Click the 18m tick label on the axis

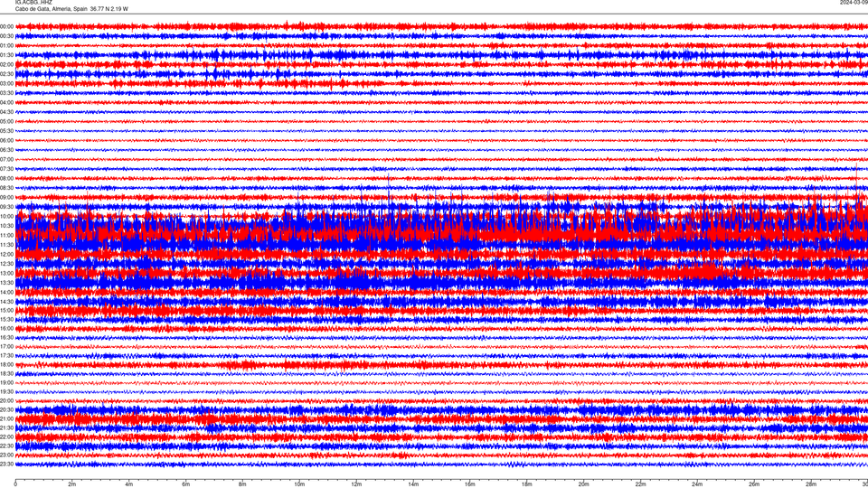pyautogui.click(x=526, y=484)
